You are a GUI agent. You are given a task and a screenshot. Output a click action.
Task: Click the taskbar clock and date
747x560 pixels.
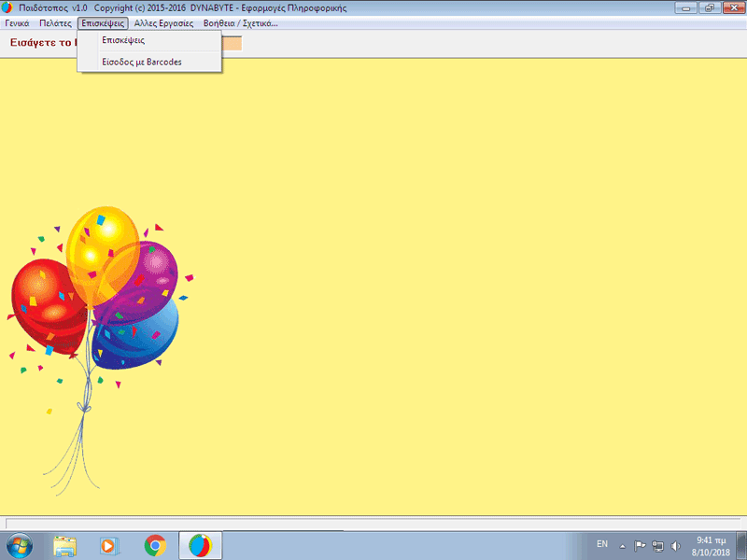pyautogui.click(x=711, y=546)
